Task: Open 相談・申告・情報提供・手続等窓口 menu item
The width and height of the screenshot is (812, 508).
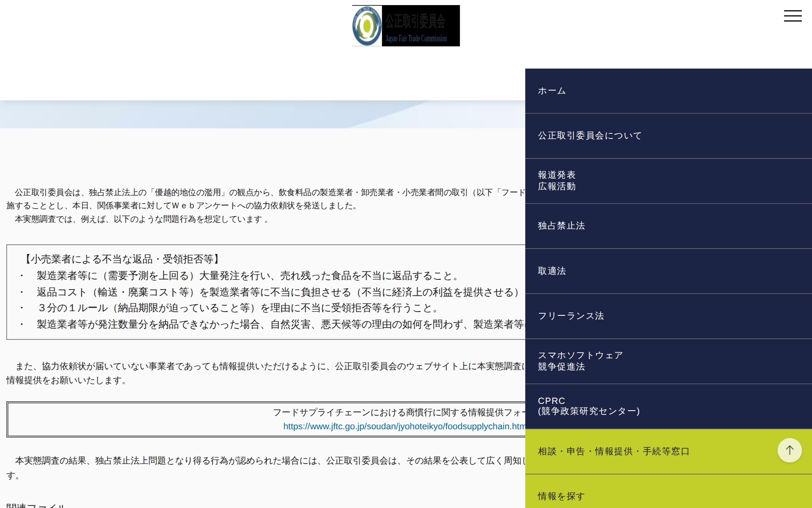Action: point(613,452)
